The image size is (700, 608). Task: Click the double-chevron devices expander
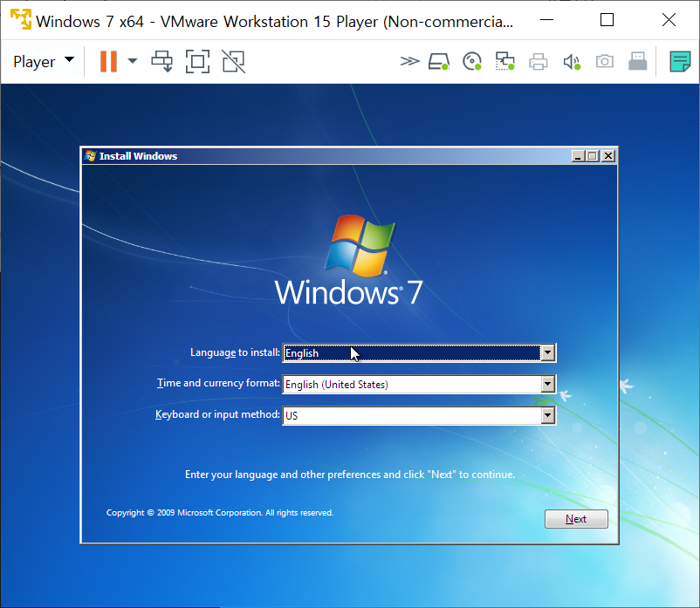coord(410,61)
